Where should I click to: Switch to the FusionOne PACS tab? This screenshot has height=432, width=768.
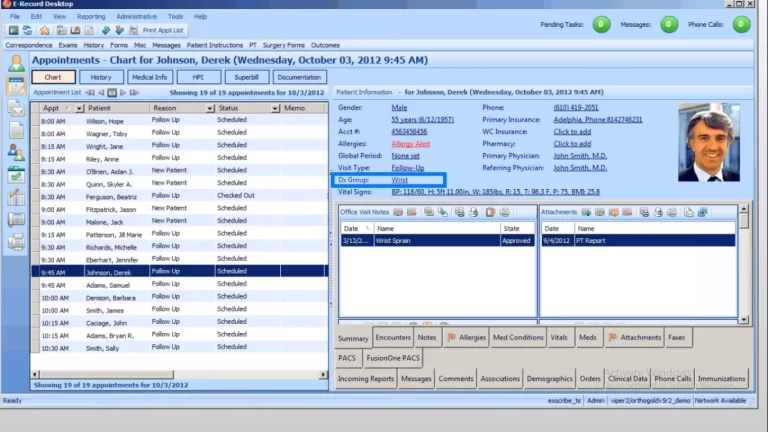click(x=393, y=358)
